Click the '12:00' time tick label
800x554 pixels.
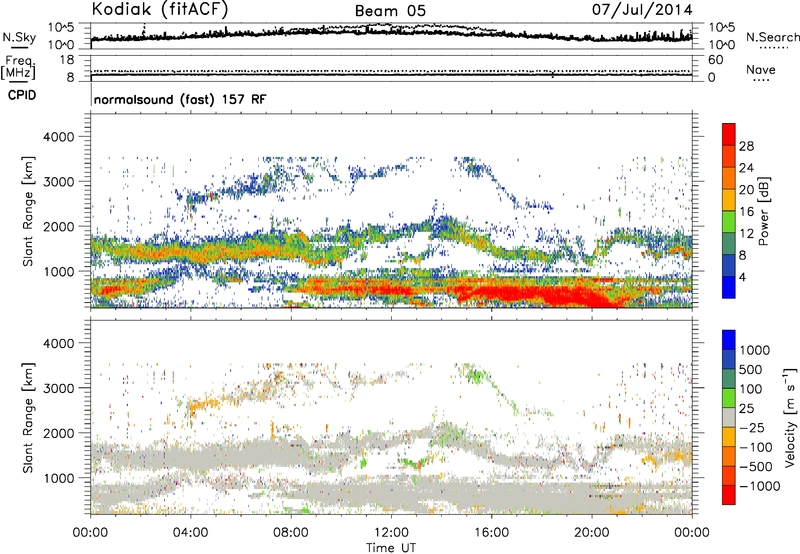(x=391, y=533)
